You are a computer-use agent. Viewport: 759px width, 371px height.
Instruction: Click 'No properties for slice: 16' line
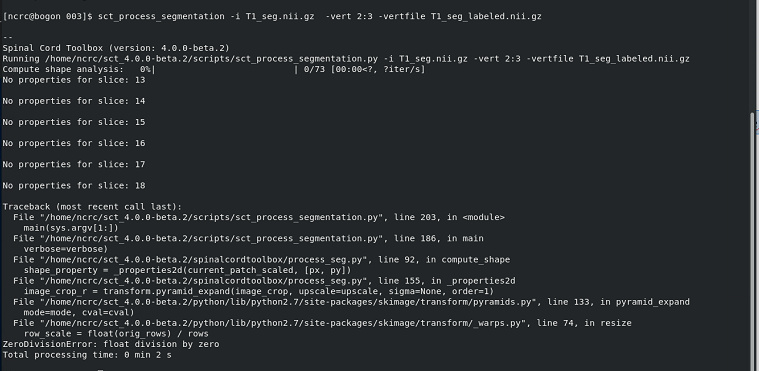pos(74,143)
